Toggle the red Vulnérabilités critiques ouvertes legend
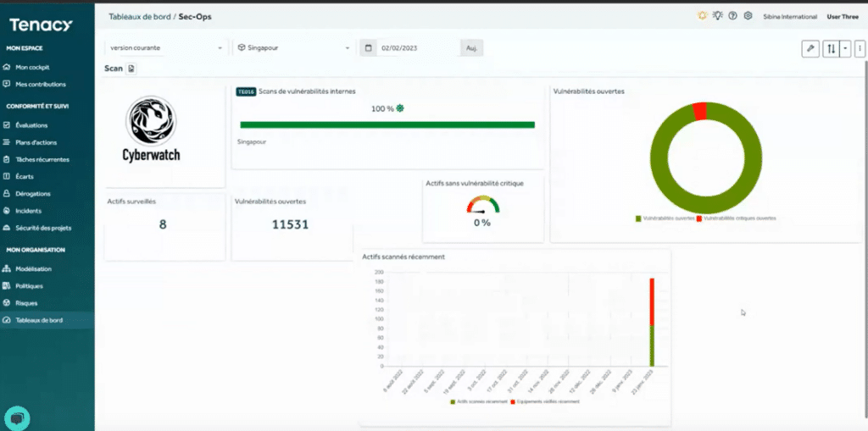The image size is (868, 431). point(737,218)
